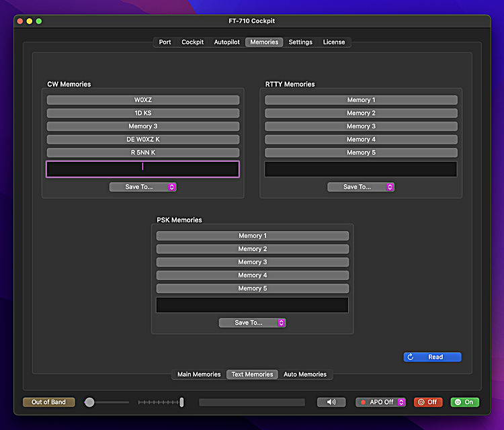Focus the PSK Memories text field
Viewport: 504px width, 430px height.
point(252,305)
